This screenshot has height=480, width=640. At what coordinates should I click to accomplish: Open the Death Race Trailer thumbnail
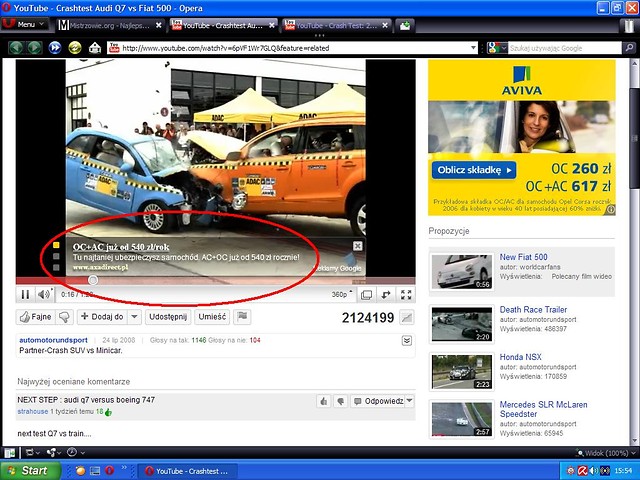[462, 324]
